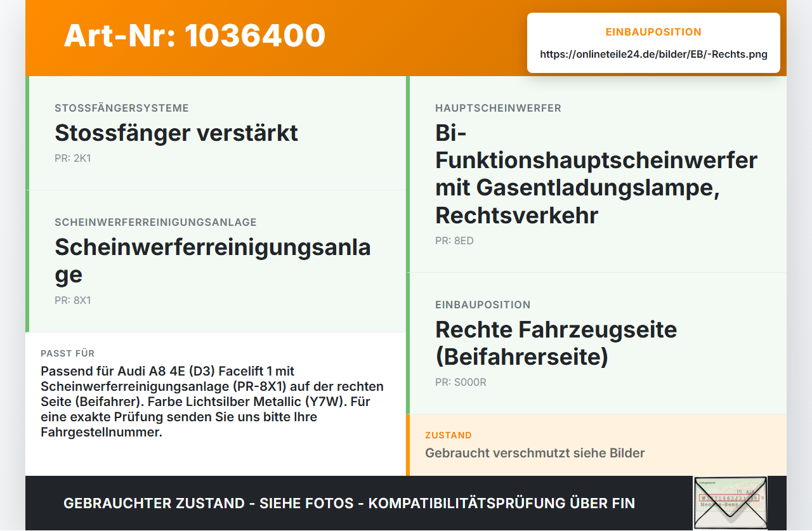This screenshot has width=812, height=531.
Task: Click the HAUPTSCHEINWERFER category label
Action: (x=498, y=108)
